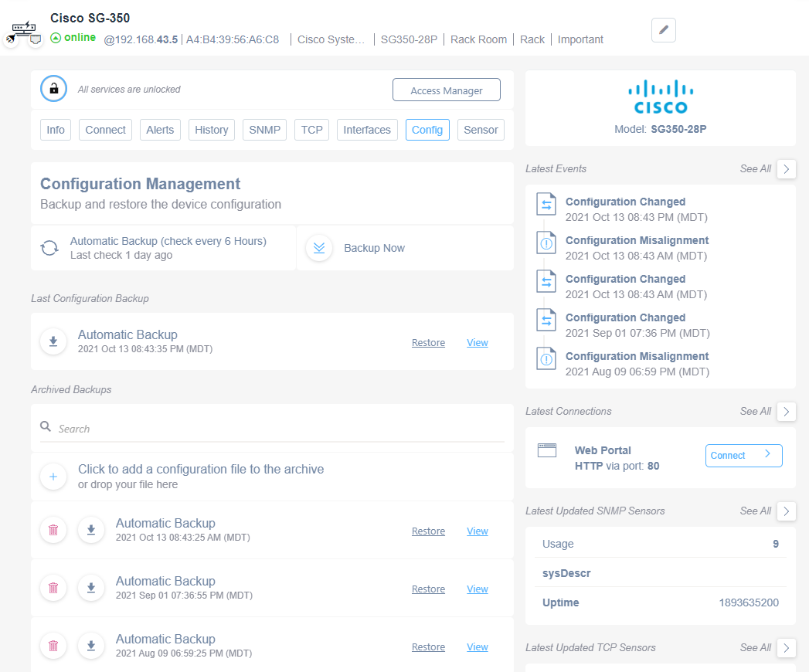Viewport: 809px width, 672px height.
Task: Click the Web Portal browser window icon
Action: (x=547, y=450)
